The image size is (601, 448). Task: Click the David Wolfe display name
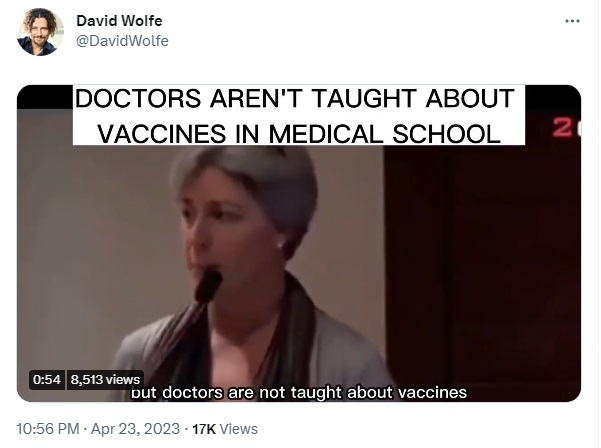[119, 21]
